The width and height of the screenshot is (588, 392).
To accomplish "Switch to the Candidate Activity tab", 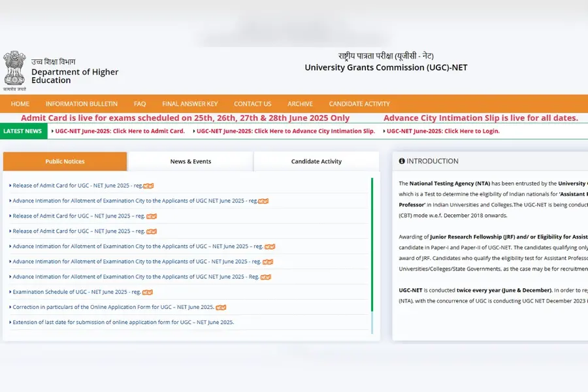I will [x=316, y=161].
